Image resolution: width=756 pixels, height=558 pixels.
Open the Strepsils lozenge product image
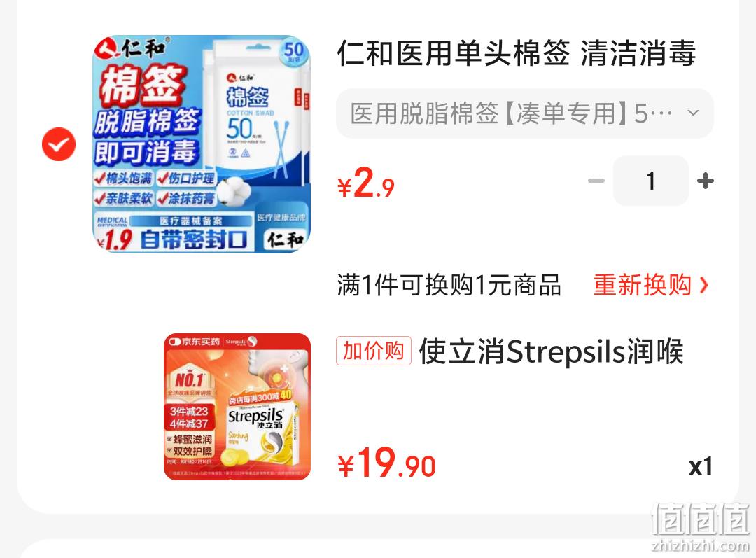point(237,407)
